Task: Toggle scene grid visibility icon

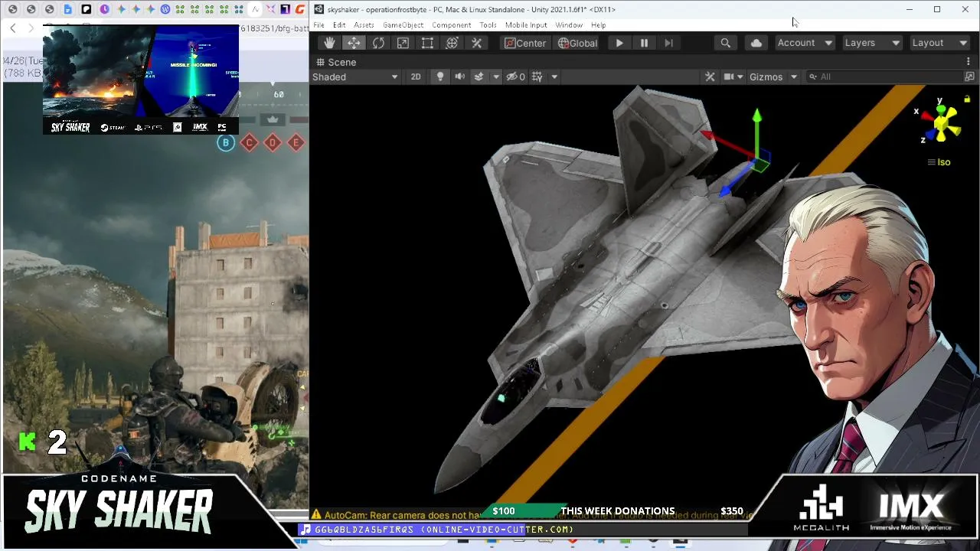Action: (x=537, y=77)
